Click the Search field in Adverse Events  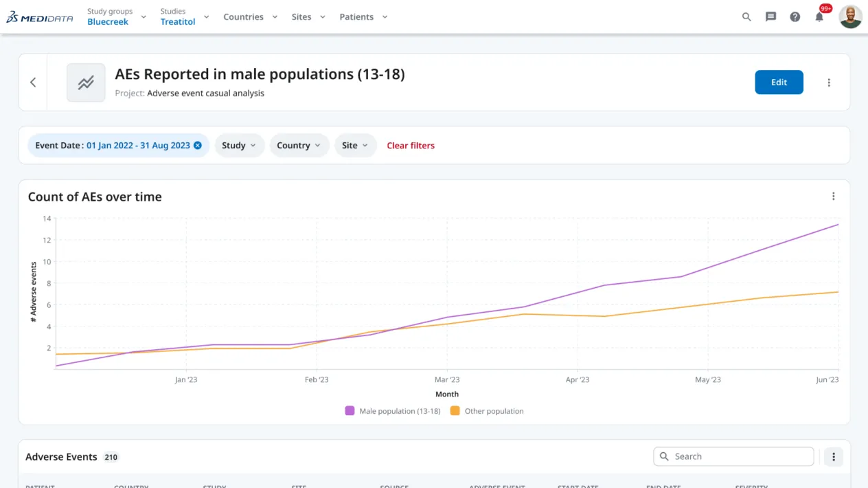pos(733,456)
